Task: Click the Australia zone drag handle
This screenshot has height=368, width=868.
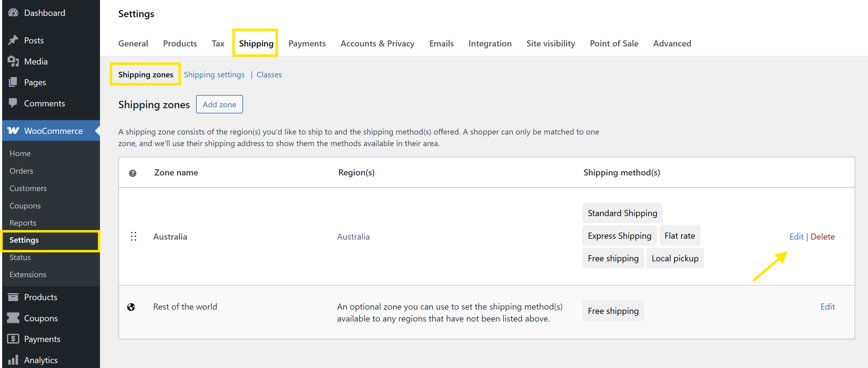Action: point(134,237)
